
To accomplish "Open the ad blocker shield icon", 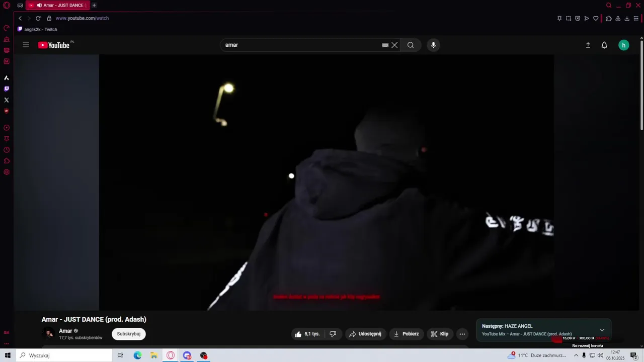I will 578,19.
